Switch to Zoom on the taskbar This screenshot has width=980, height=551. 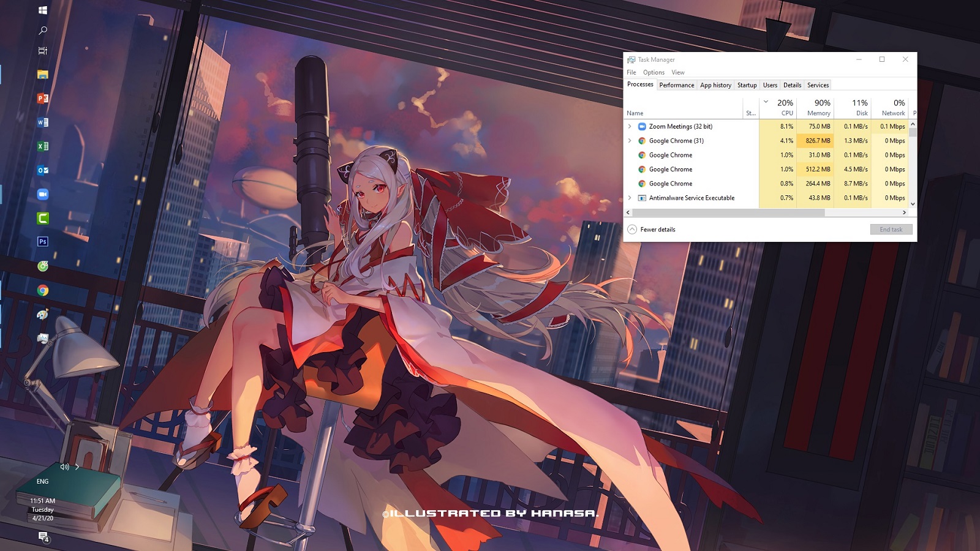(43, 194)
